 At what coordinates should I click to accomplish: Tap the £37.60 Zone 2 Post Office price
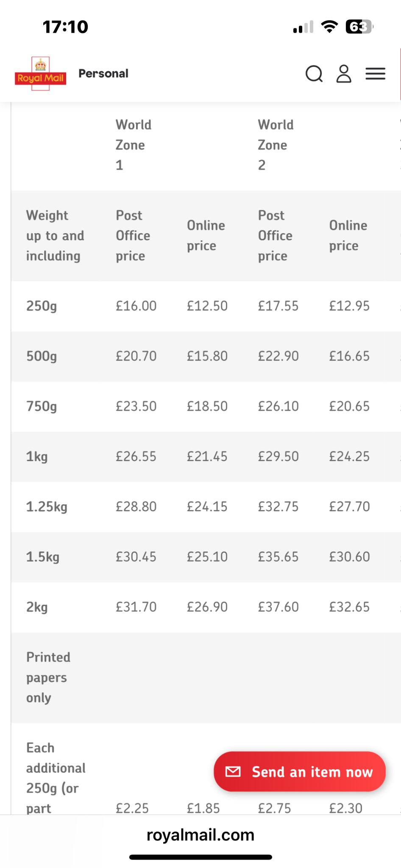[278, 607]
